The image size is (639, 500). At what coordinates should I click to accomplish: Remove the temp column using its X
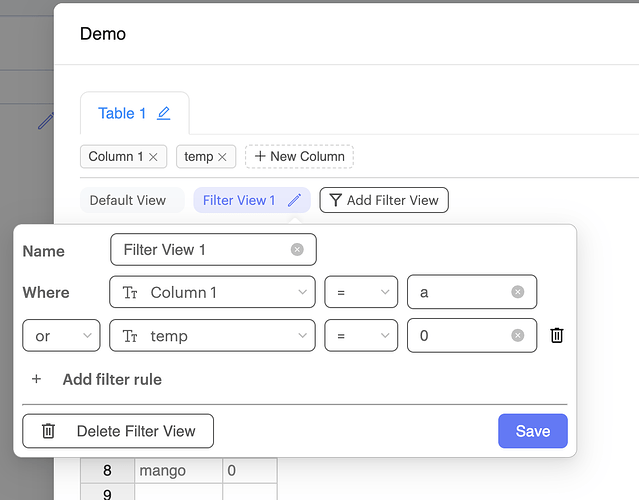(x=222, y=157)
